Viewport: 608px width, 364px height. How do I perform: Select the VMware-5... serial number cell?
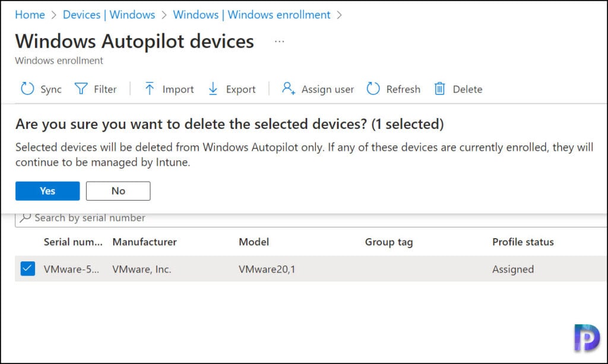click(x=71, y=269)
